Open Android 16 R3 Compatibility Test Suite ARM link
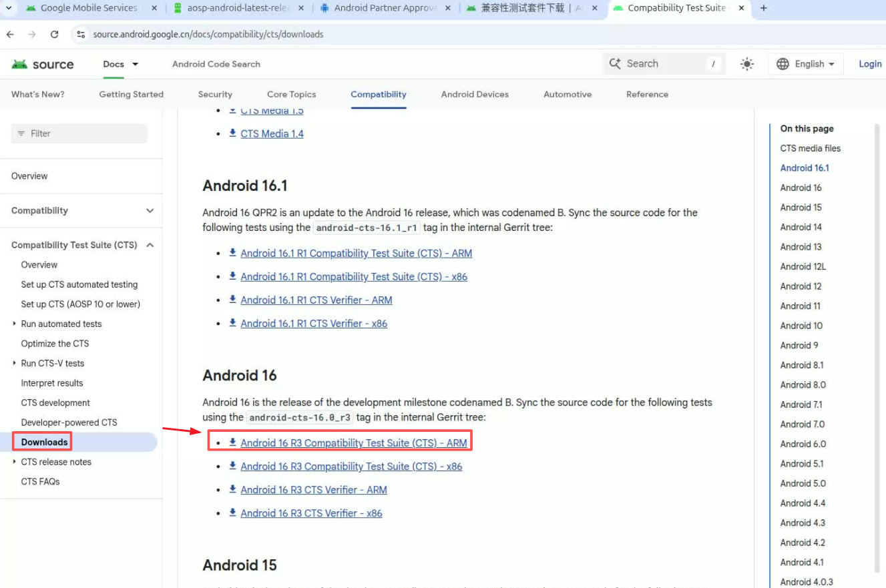The width and height of the screenshot is (886, 588). click(x=354, y=443)
